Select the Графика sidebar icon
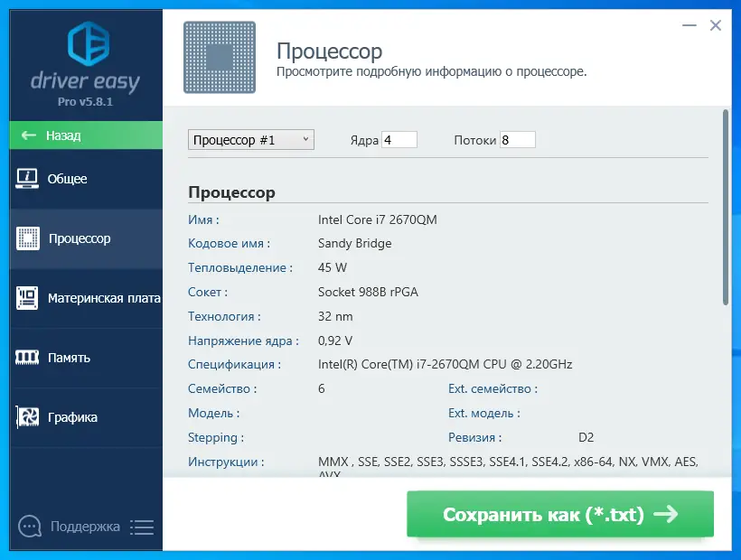741x560 pixels. pos(27,417)
